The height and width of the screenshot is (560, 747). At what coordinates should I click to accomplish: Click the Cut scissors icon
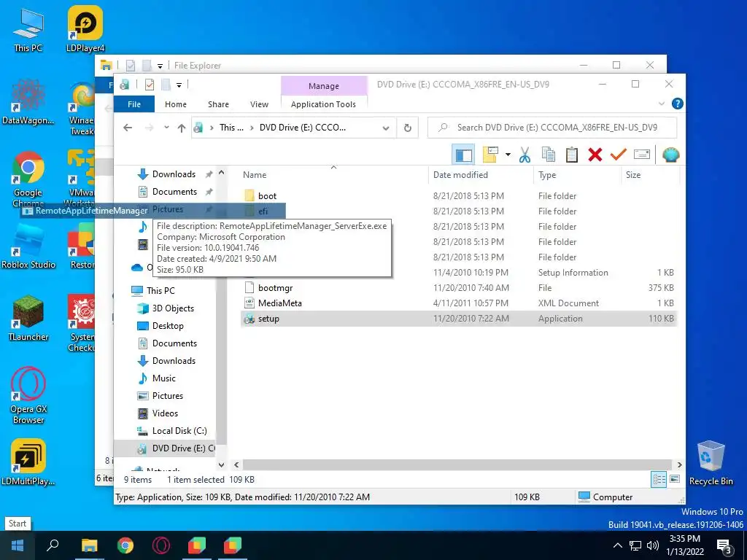point(525,155)
